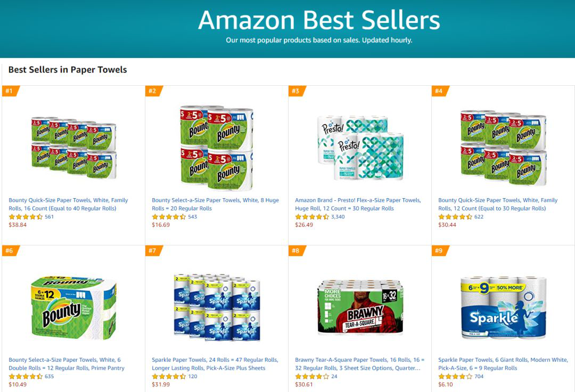Viewport: 575px width, 392px height.
Task: Click the #7 rank badge
Action: tap(153, 251)
